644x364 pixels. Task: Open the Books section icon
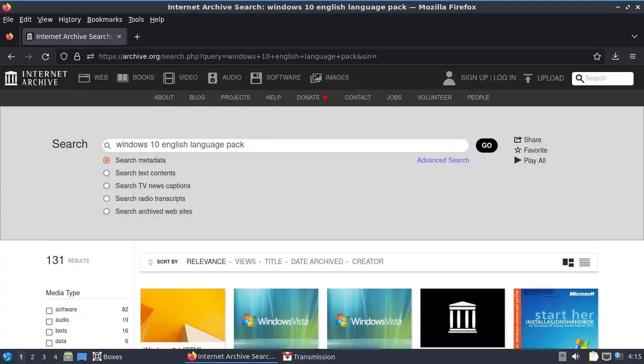pos(123,78)
